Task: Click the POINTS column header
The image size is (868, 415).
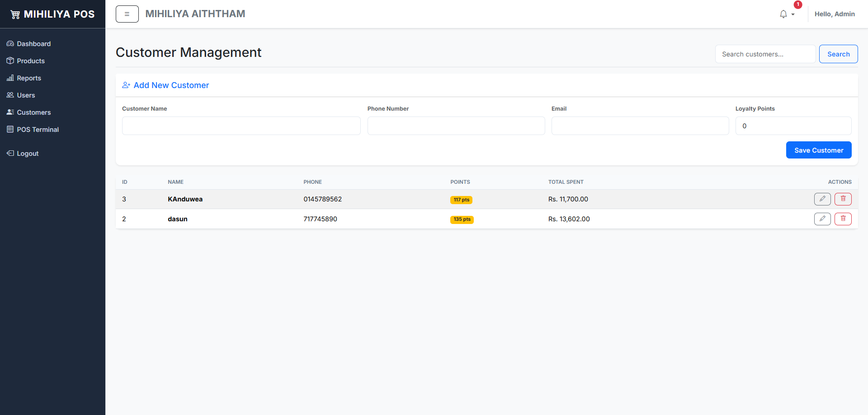Action: click(x=460, y=182)
